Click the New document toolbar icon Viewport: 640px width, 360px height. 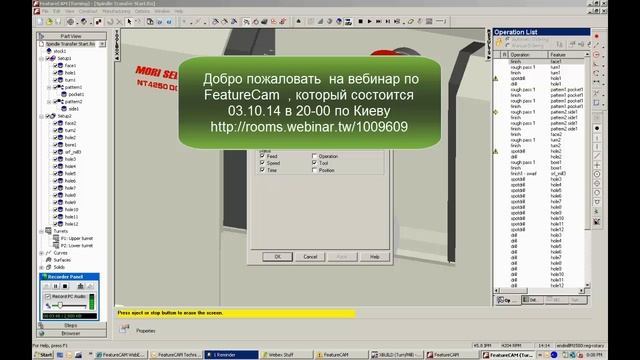40,22
